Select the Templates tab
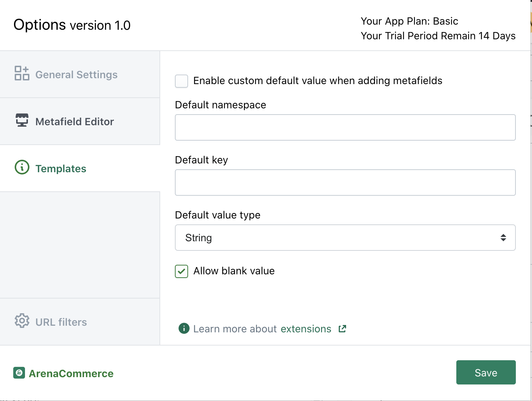Viewport: 532px width, 401px height. pos(61,169)
